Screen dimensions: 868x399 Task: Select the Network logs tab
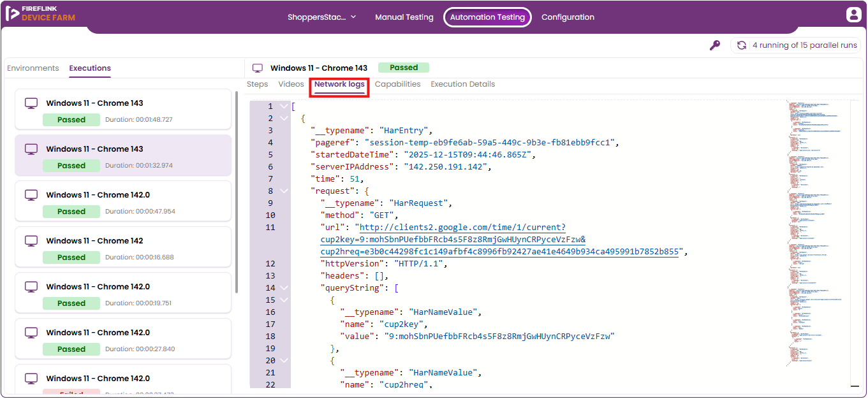click(339, 84)
